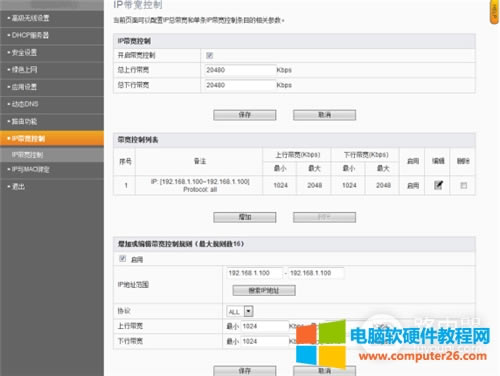Click the 总上行带宽 input field showing 20480

click(x=240, y=70)
